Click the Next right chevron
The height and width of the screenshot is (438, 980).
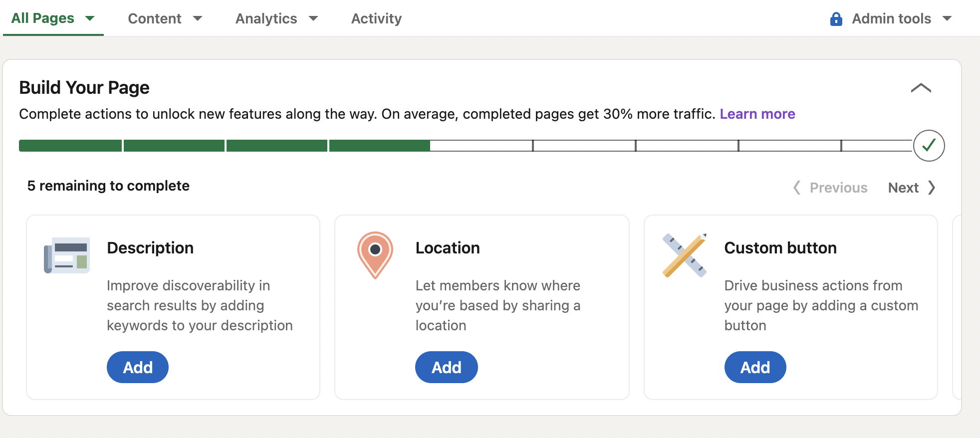931,188
